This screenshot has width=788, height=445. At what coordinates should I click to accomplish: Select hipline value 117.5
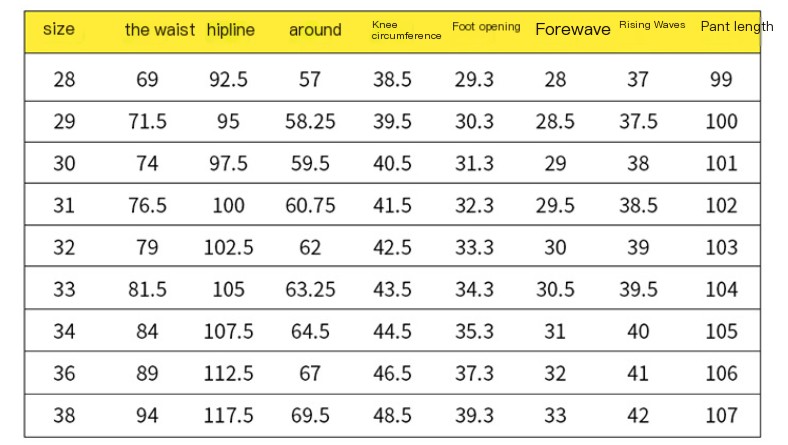coord(229,415)
